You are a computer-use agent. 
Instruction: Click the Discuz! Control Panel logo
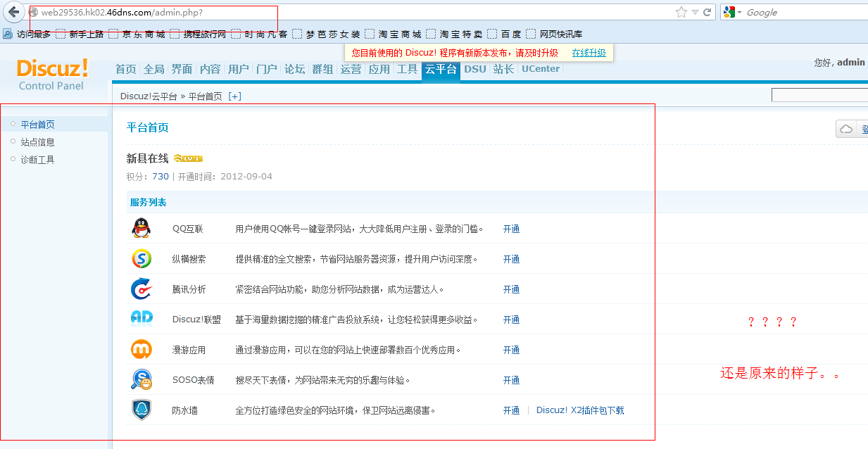(x=53, y=75)
